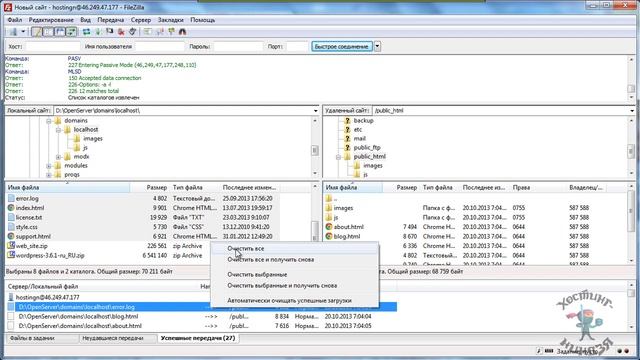Open the Site Manager toolbar icon
The image size is (640, 360).
(x=13, y=31)
